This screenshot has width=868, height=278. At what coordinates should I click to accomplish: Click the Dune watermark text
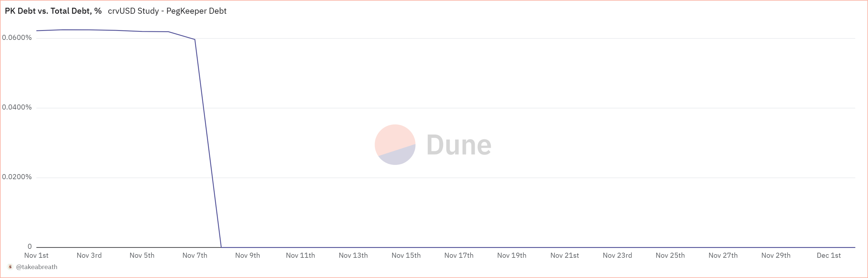click(459, 145)
